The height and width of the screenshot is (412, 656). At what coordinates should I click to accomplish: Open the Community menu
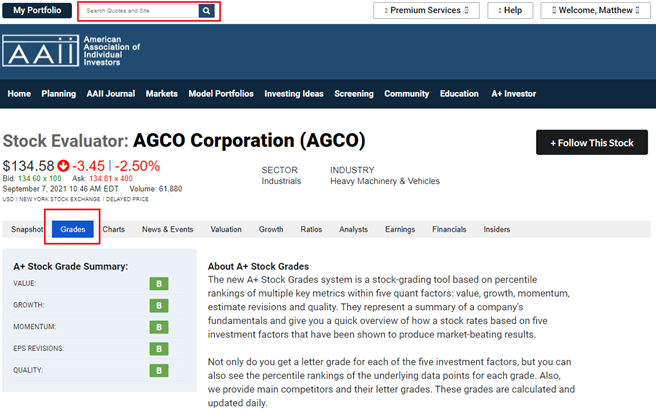[407, 94]
